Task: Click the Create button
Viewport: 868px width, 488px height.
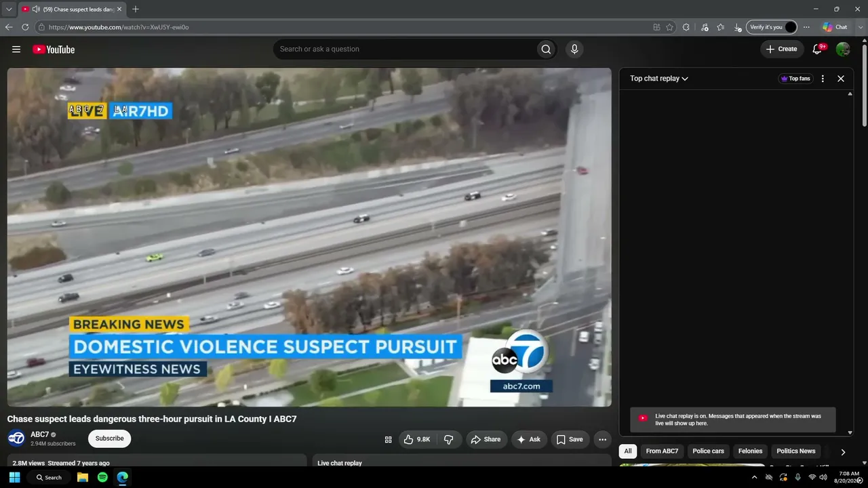Action: point(782,49)
